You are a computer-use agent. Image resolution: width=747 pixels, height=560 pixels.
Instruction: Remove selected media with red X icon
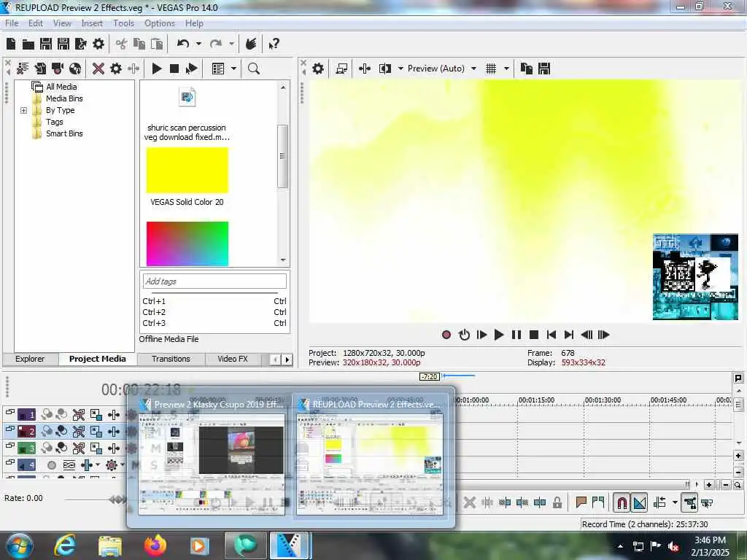98,69
